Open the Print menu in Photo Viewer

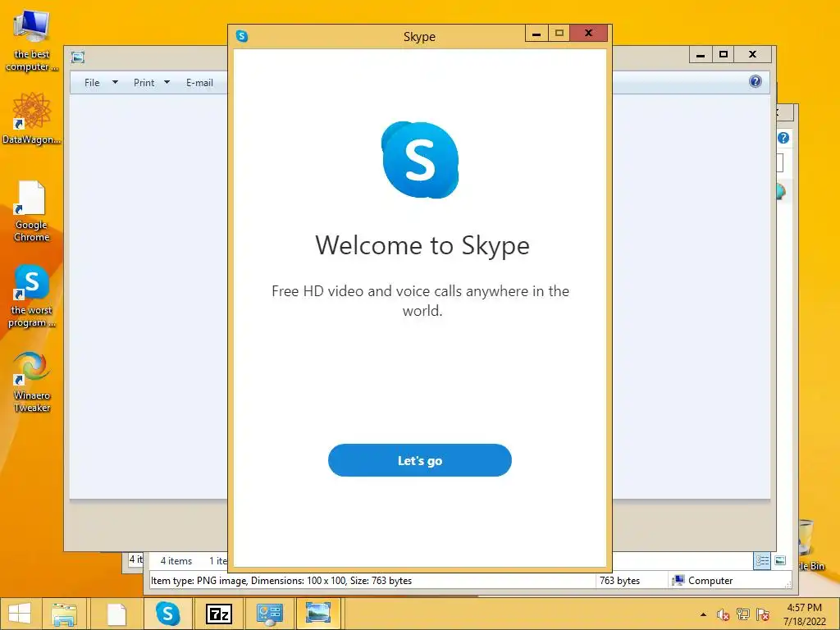coord(144,83)
